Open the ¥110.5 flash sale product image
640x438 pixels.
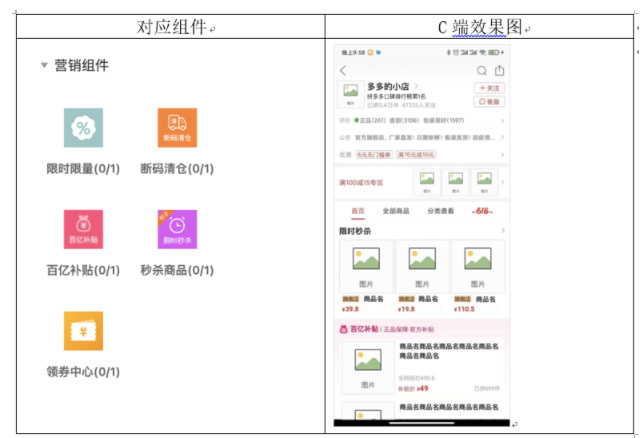coord(478,267)
